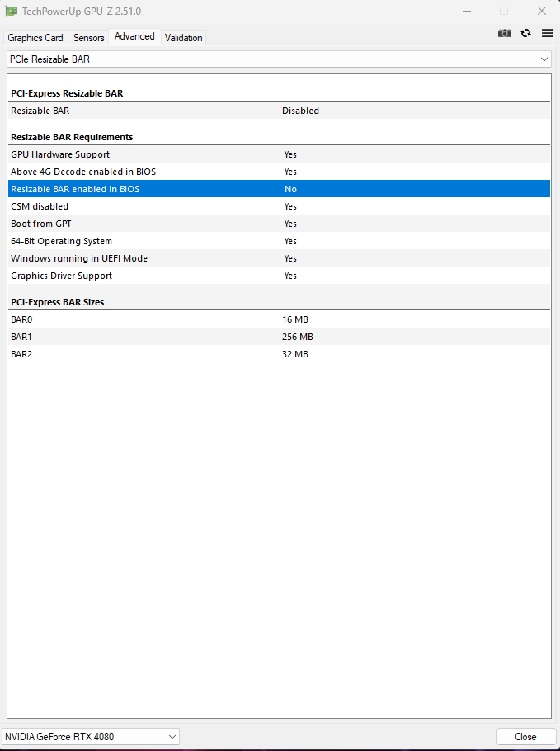560x751 pixels.
Task: Switch to the Sensors tab
Action: (88, 38)
